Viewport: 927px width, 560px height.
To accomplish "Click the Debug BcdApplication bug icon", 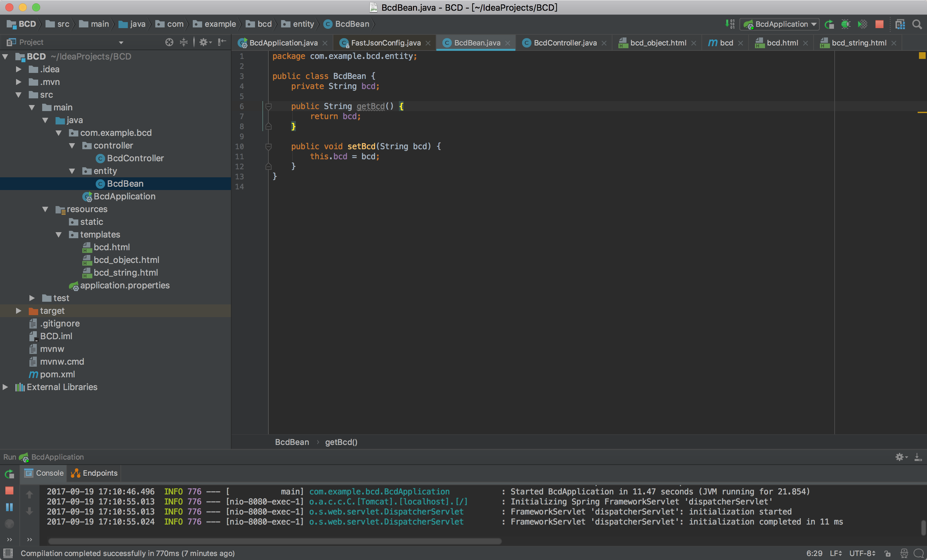I will pyautogui.click(x=845, y=24).
